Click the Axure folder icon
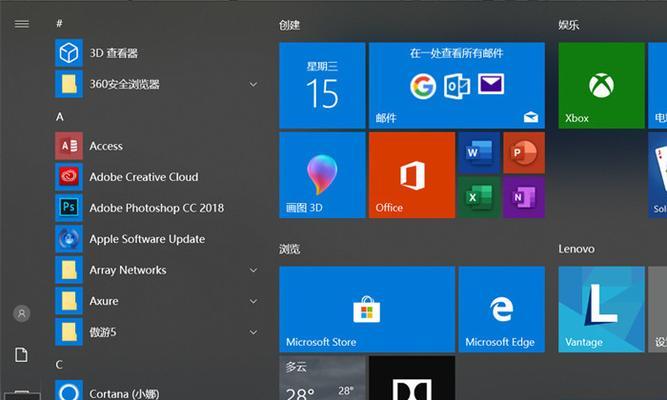The image size is (667, 400). (69, 301)
